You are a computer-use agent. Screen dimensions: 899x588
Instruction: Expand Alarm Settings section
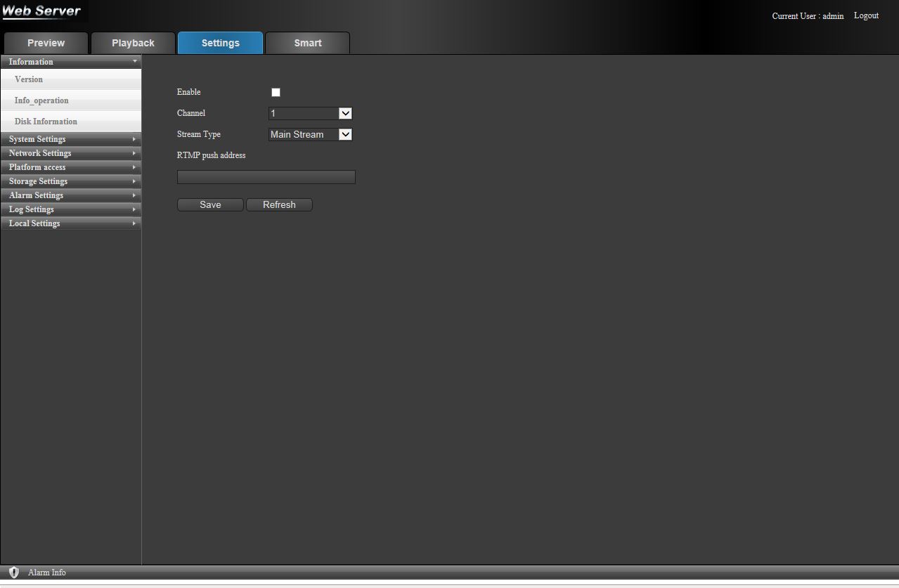70,195
